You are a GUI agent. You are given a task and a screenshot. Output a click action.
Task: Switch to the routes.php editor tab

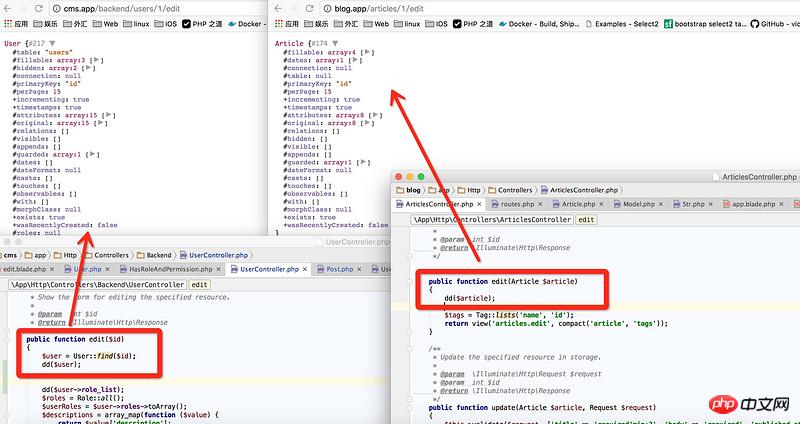click(517, 204)
